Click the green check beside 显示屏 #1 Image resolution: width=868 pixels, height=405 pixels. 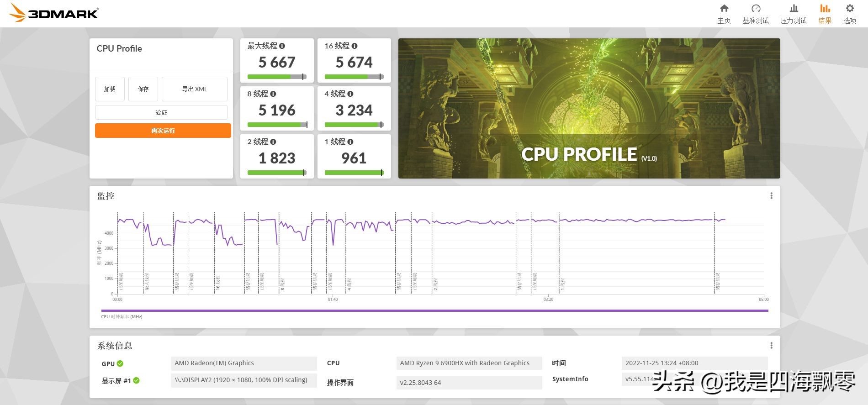pyautogui.click(x=137, y=380)
